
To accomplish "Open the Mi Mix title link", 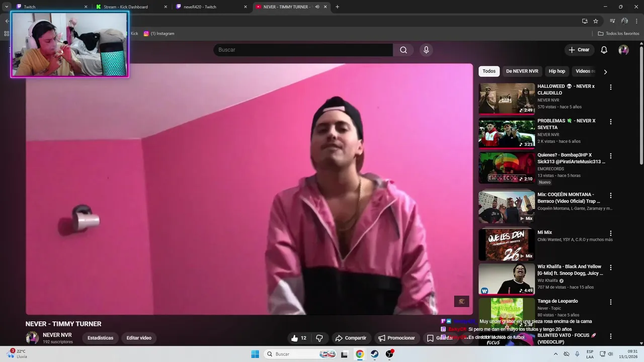I will 544,232.
